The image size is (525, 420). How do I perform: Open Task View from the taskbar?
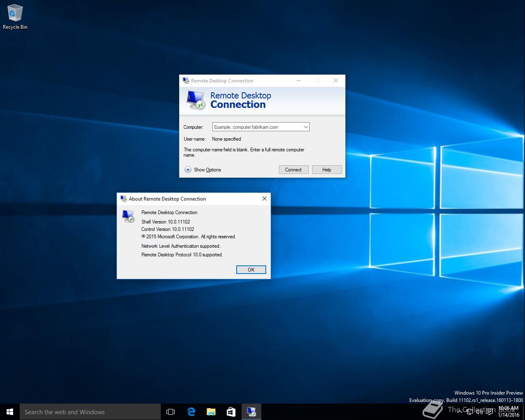click(171, 412)
